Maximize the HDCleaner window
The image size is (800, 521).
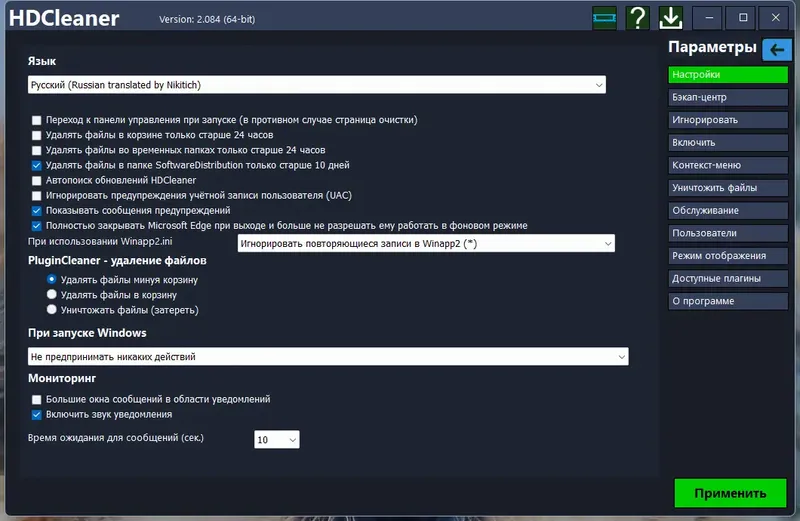click(743, 18)
